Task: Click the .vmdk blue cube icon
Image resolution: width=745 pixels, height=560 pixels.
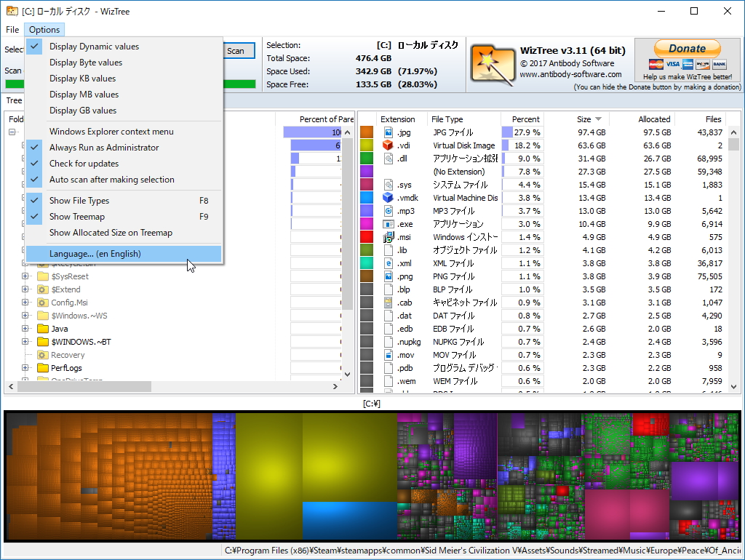Action: [389, 198]
